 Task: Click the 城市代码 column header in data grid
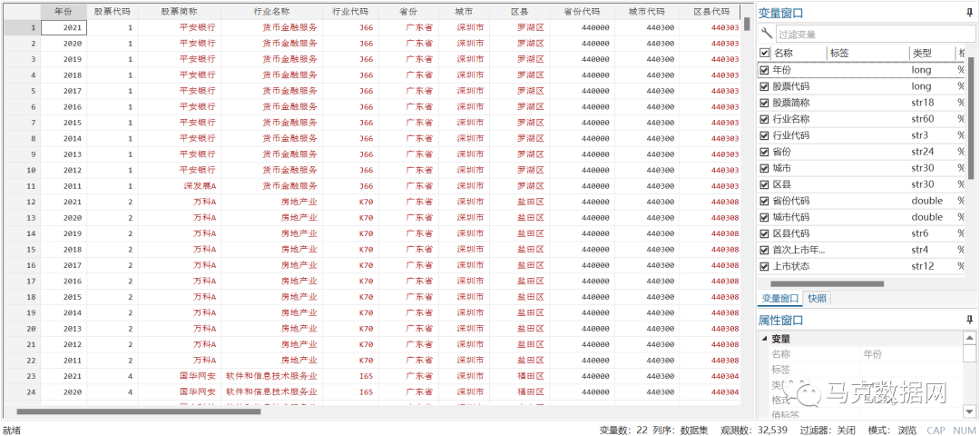tap(646, 12)
